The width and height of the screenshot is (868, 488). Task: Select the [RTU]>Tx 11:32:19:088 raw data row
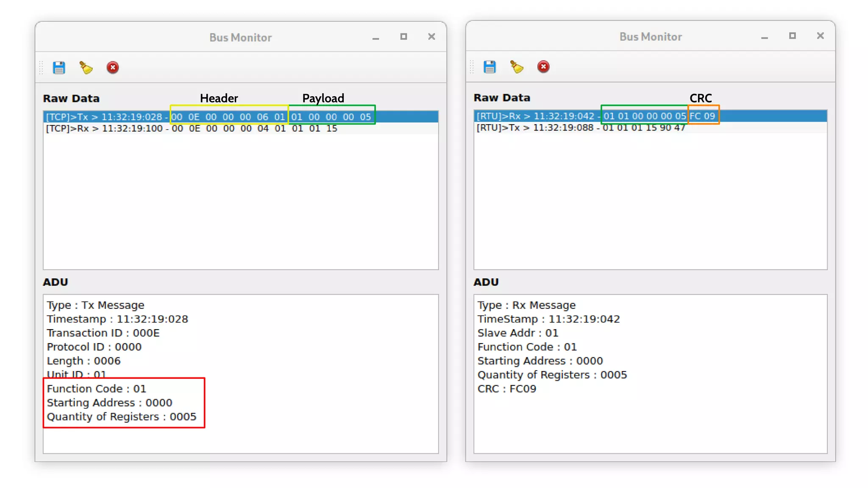click(x=650, y=128)
